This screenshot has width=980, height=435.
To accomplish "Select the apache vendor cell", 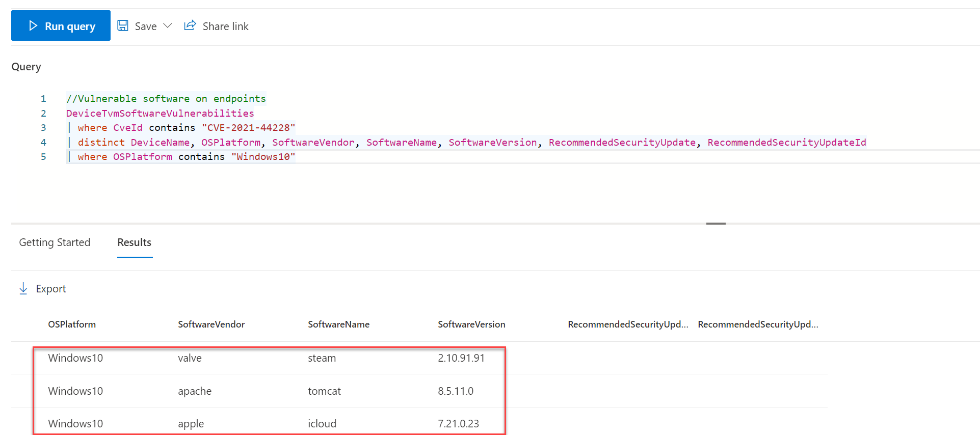I will coord(195,391).
